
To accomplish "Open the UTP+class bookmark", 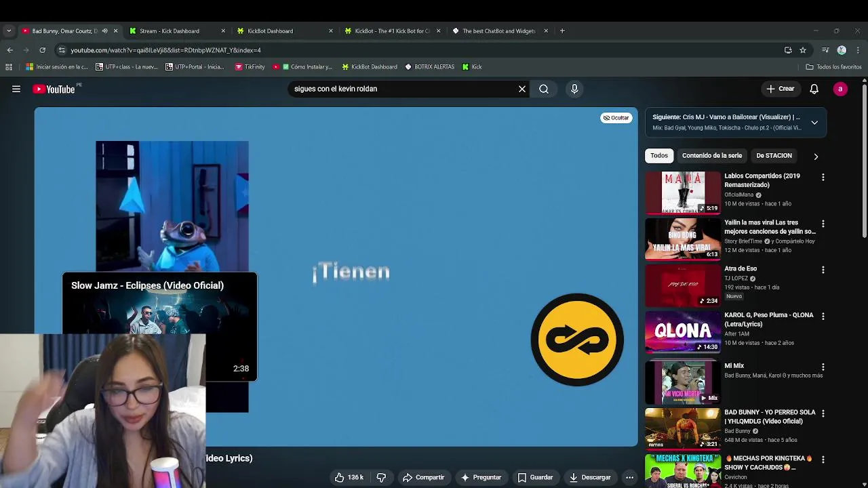I will coord(127,66).
